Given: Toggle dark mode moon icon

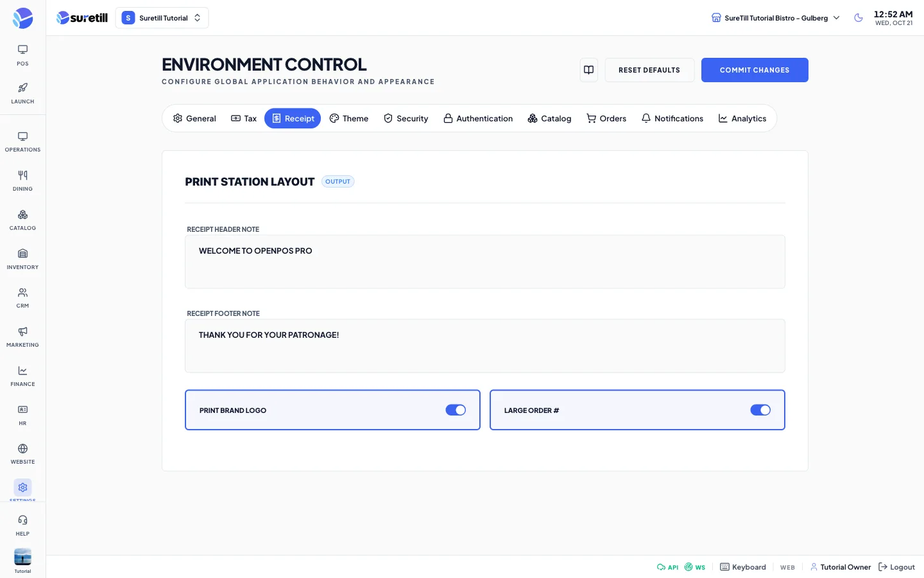Looking at the screenshot, I should pyautogui.click(x=859, y=18).
